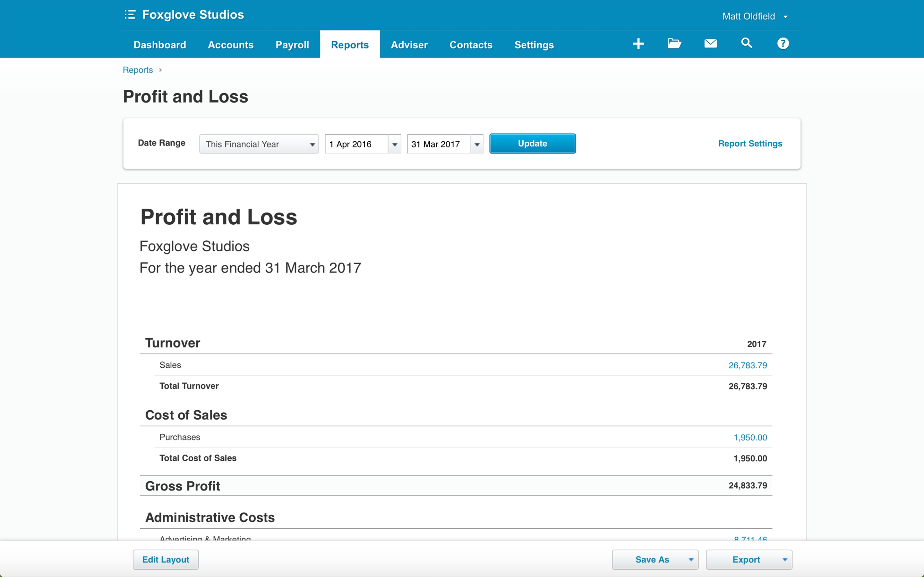924x577 pixels.
Task: Select the Dashboard menu item
Action: (x=160, y=45)
